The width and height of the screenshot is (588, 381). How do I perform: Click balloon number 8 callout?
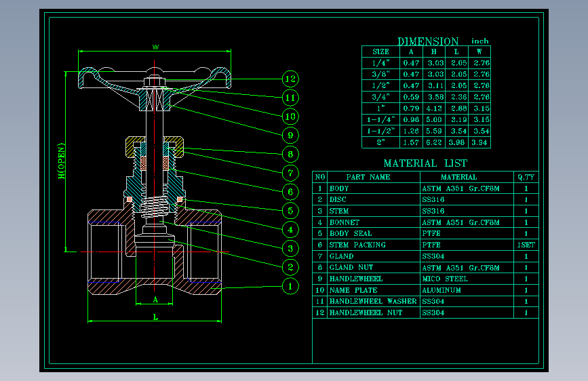click(x=290, y=154)
